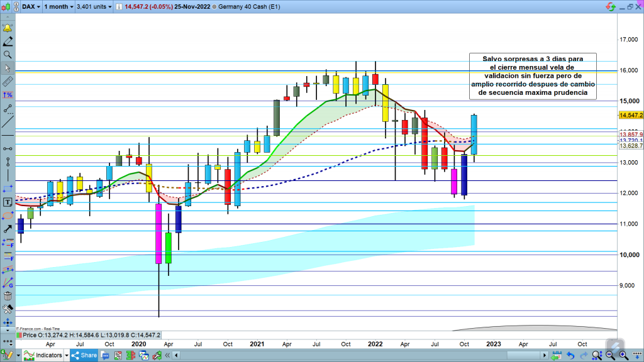Select the pencil drawing tool
The height and width of the screenshot is (362, 644).
pyautogui.click(x=8, y=41)
